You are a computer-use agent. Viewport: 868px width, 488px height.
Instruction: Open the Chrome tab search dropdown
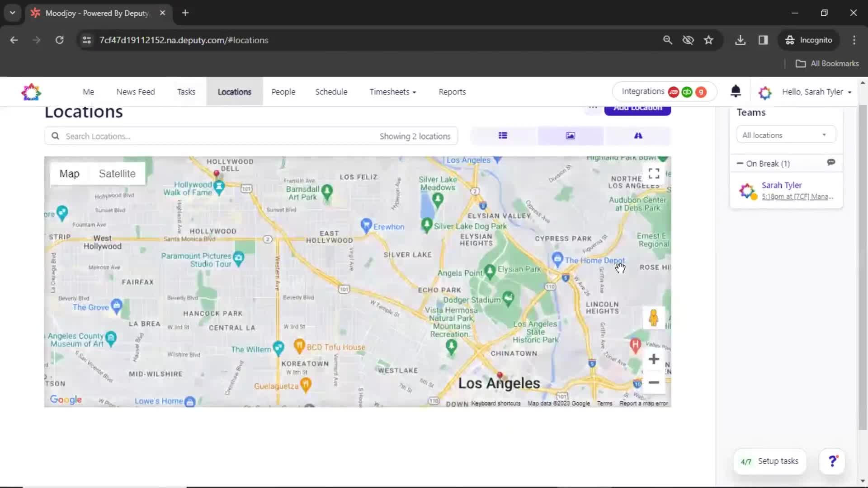click(12, 13)
